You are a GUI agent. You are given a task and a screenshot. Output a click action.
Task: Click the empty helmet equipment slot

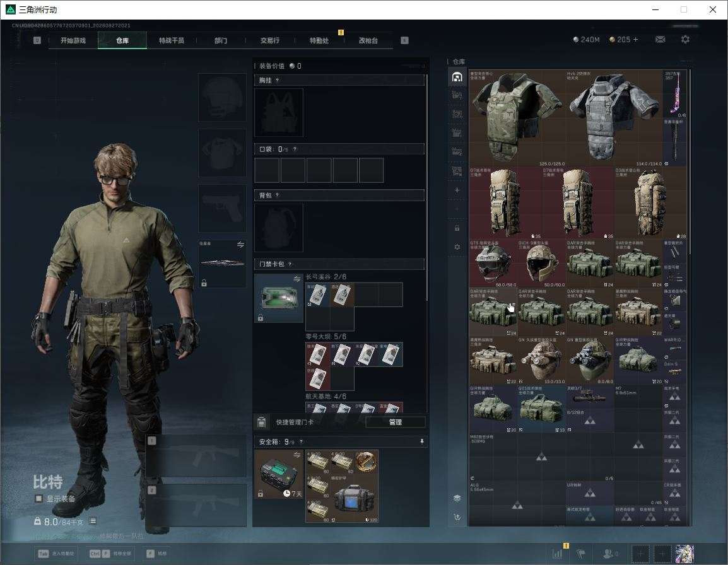tap(222, 98)
